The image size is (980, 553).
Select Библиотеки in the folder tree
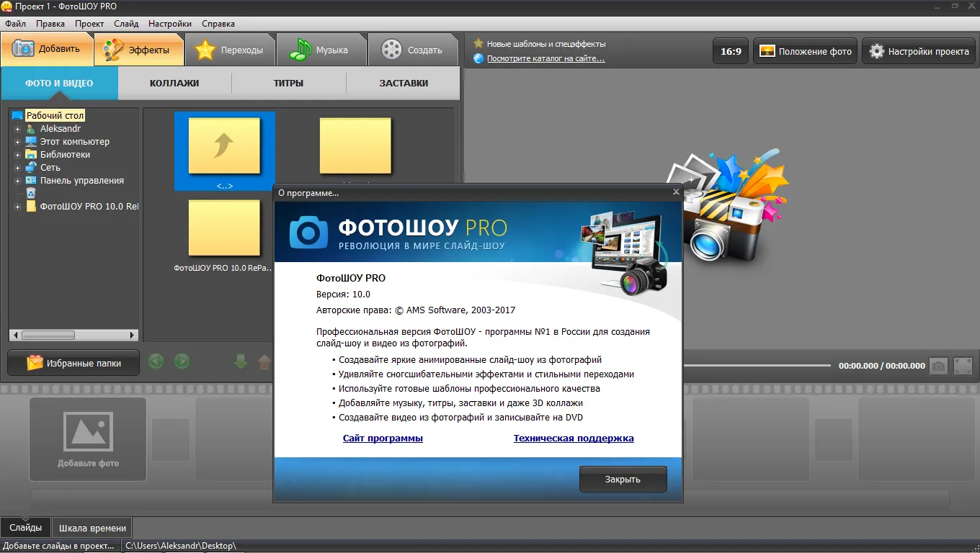(65, 155)
